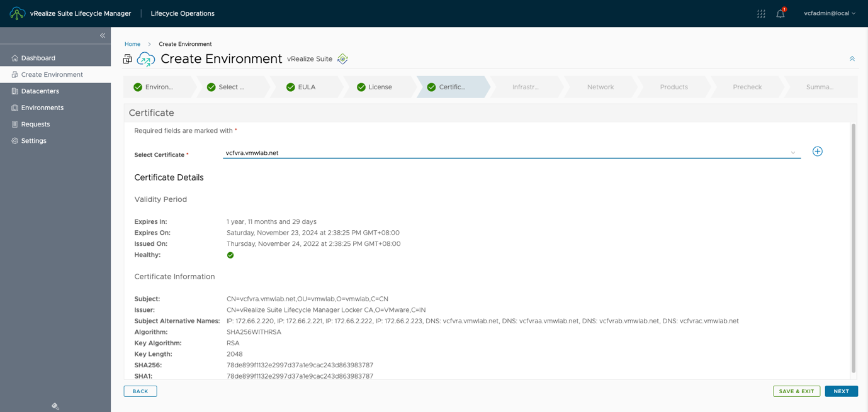
Task: Go to the Select wizard step
Action: (x=232, y=87)
